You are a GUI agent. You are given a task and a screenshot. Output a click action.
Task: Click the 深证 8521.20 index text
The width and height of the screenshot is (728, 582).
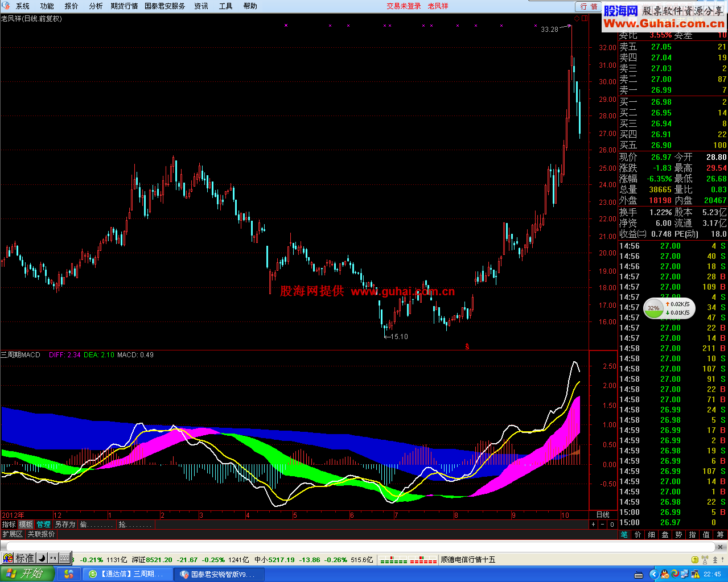point(152,560)
